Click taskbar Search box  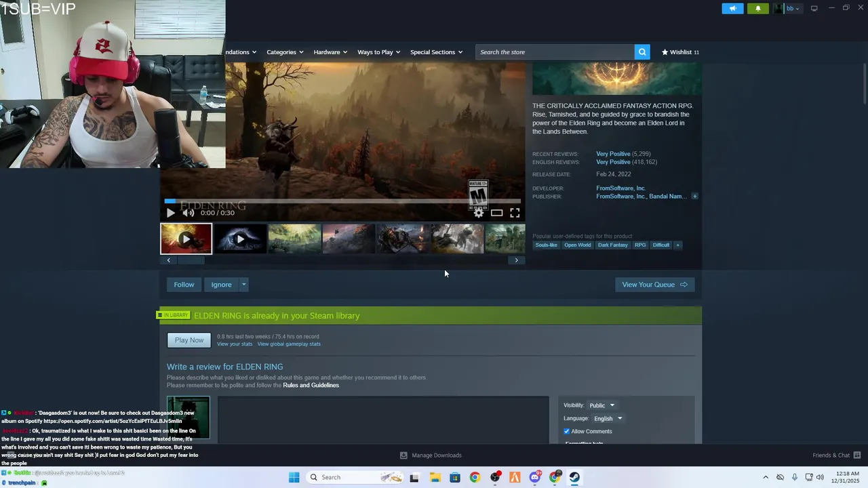point(355,477)
